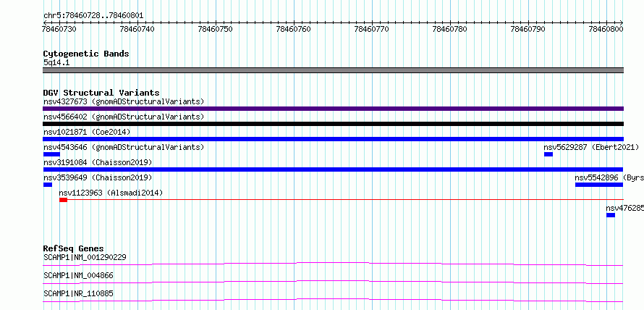This screenshot has width=644, height=310.
Task: Click the 78460790 ruler position label
Action: click(528, 29)
